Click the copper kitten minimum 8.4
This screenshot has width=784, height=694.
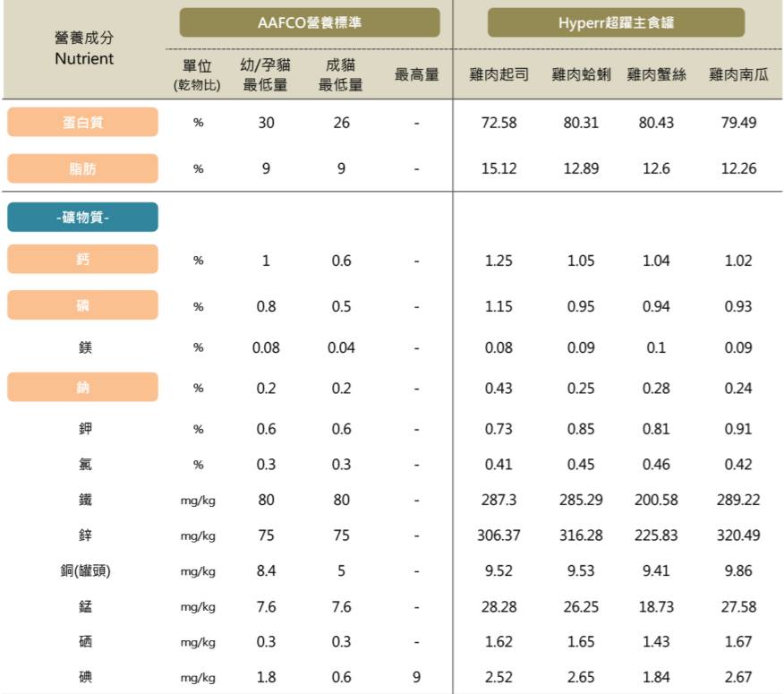click(x=266, y=571)
